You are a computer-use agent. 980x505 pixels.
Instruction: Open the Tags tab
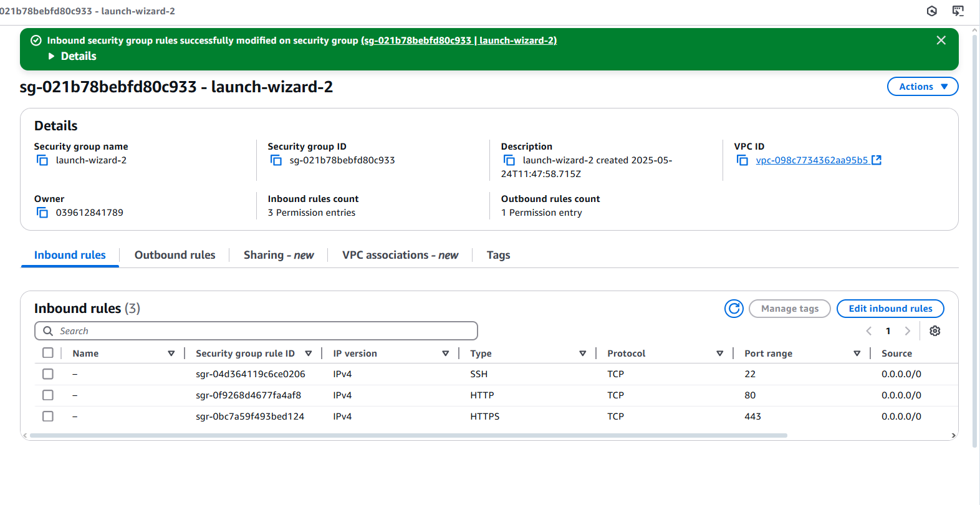pos(498,255)
